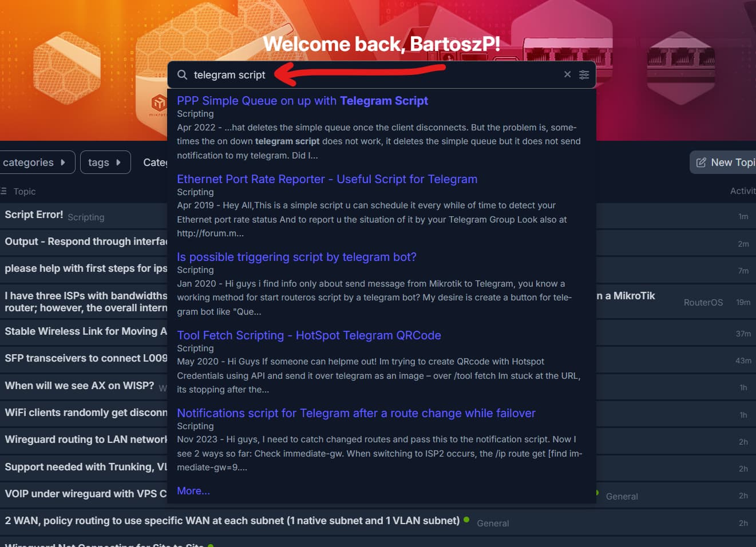
Task: Open 'WiFi clients randomly get disconn…' topic
Action: point(86,413)
